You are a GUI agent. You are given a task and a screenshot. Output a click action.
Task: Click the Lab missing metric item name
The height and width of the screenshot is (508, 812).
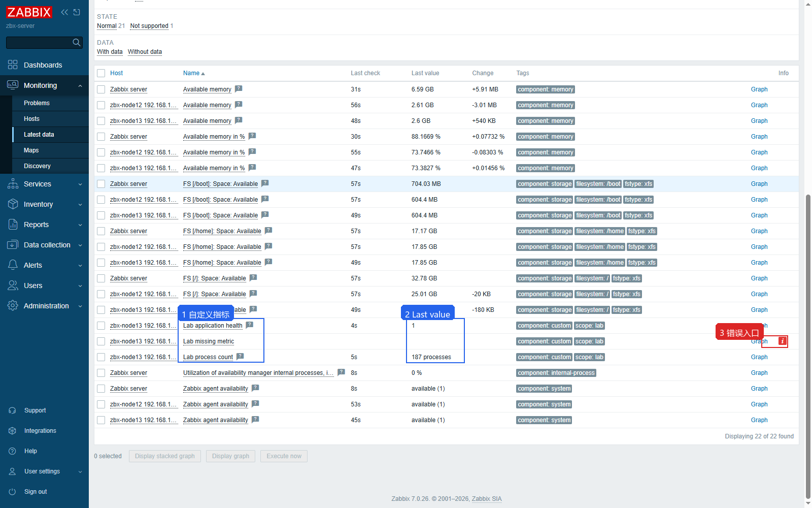pos(209,341)
